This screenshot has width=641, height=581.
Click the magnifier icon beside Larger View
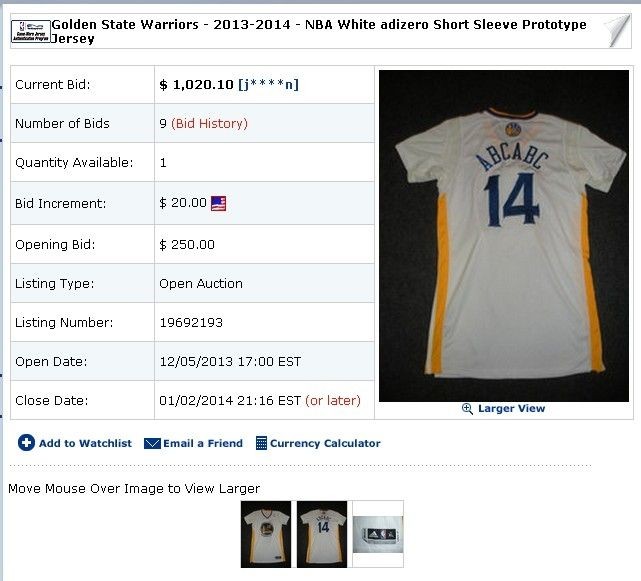pyautogui.click(x=467, y=408)
